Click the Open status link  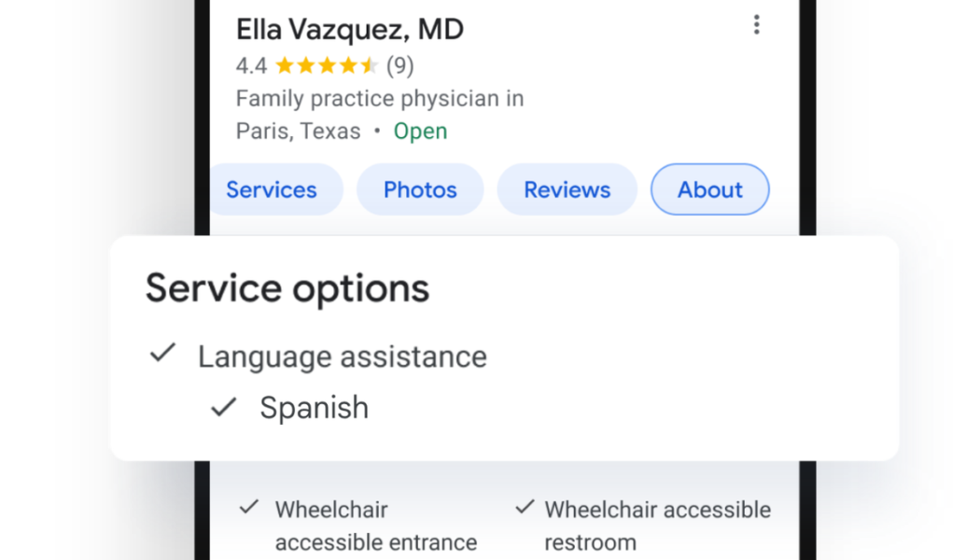(420, 131)
